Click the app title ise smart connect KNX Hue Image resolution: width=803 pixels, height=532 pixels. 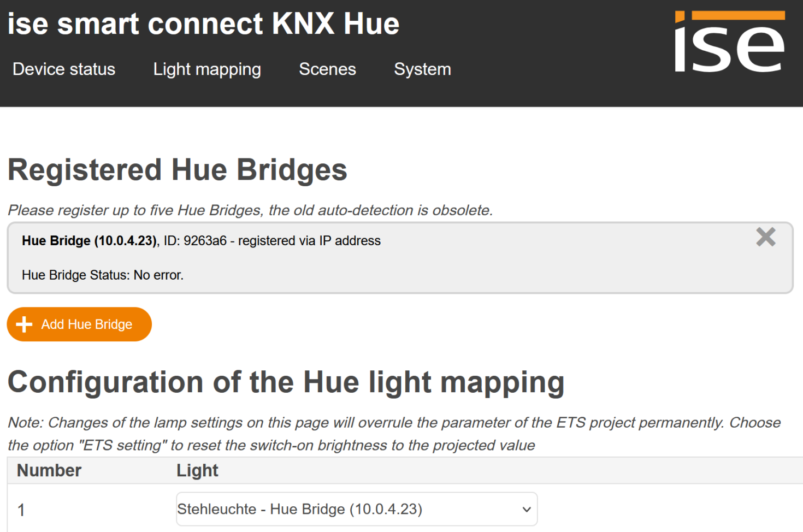[203, 23]
